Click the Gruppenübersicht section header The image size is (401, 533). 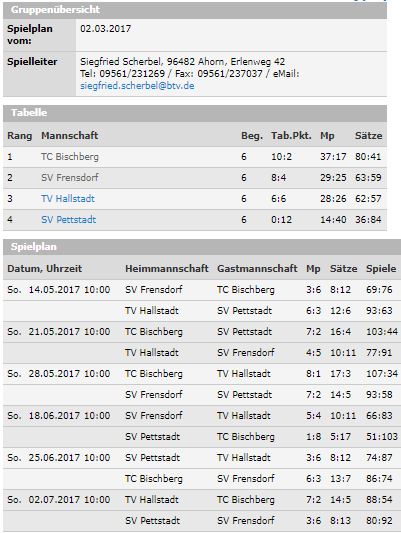coord(195,10)
